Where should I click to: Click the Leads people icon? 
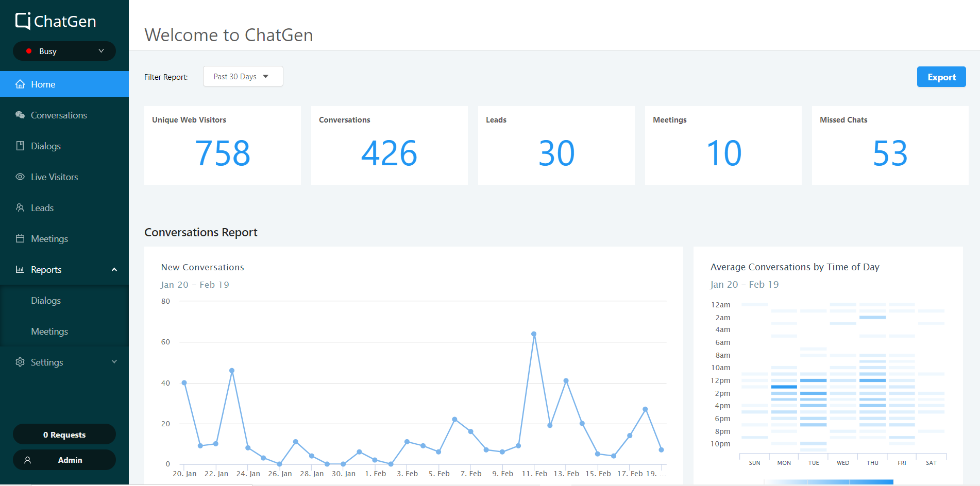click(20, 207)
